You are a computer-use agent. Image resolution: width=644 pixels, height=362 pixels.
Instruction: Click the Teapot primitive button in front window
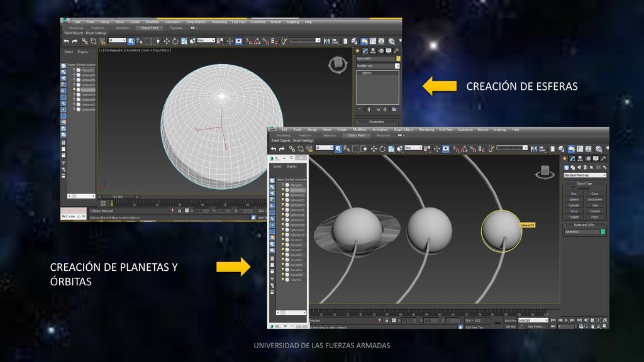(574, 217)
